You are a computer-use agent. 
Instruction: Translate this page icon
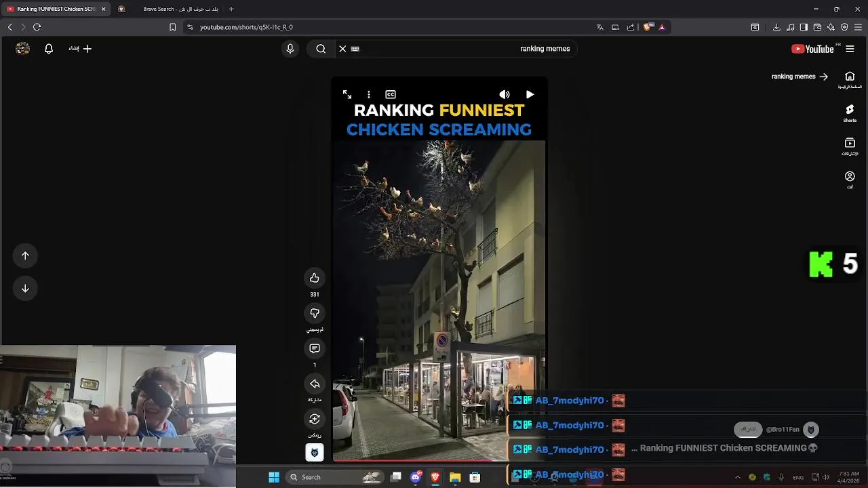coord(599,27)
